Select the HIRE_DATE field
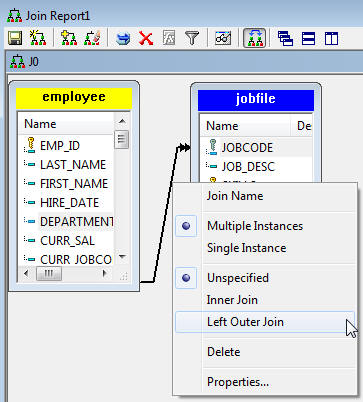 pyautogui.click(x=69, y=202)
